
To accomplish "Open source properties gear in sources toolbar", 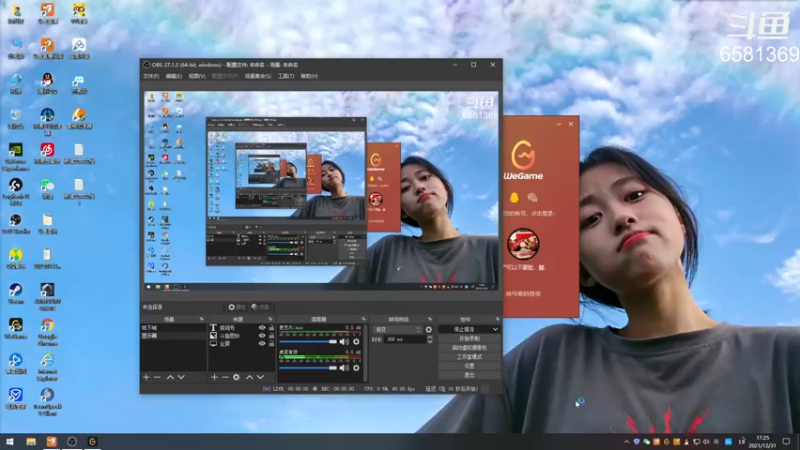I will (236, 377).
